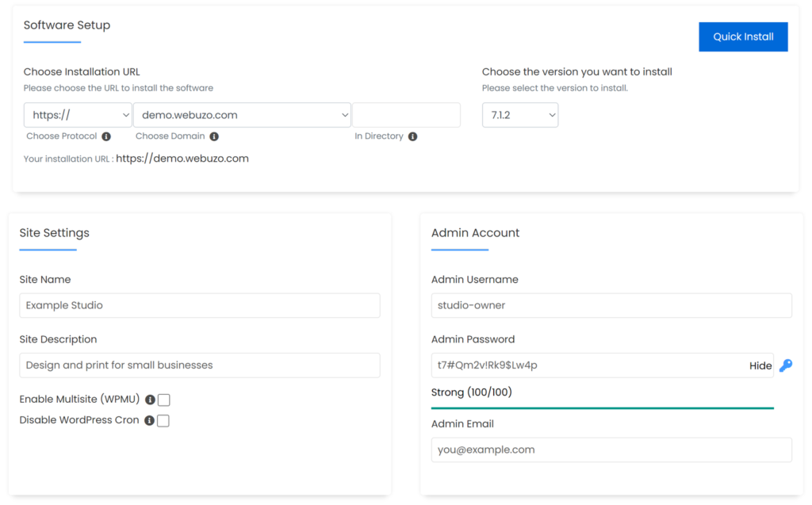Click Hide to mask the admin password

(x=760, y=365)
